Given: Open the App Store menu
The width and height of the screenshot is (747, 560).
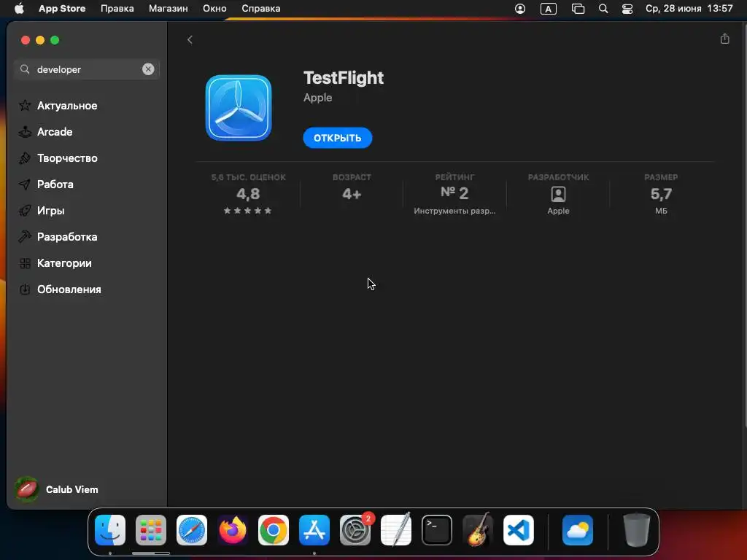Looking at the screenshot, I should pos(62,9).
